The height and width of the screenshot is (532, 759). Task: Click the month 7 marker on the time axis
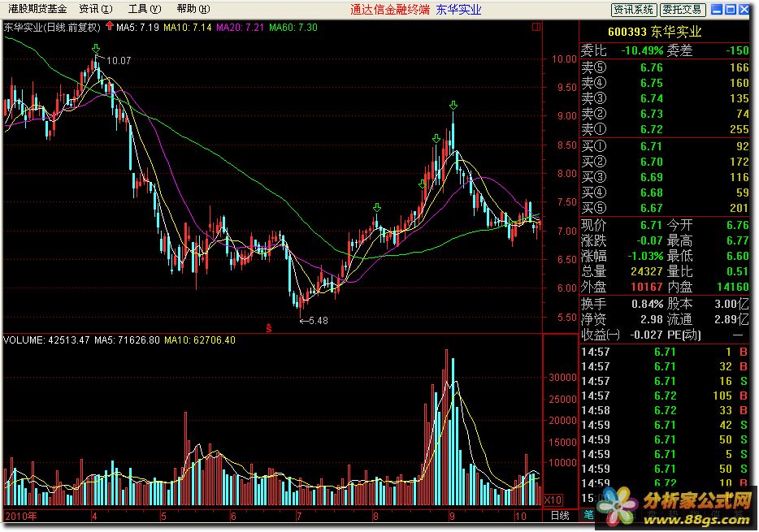(299, 516)
